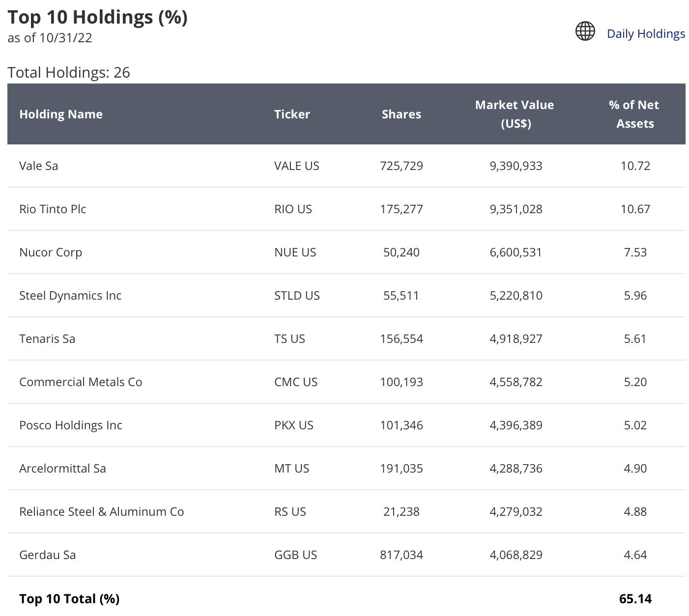The height and width of the screenshot is (616, 689).
Task: Click the Top 10 Total value 65.14
Action: point(635,598)
